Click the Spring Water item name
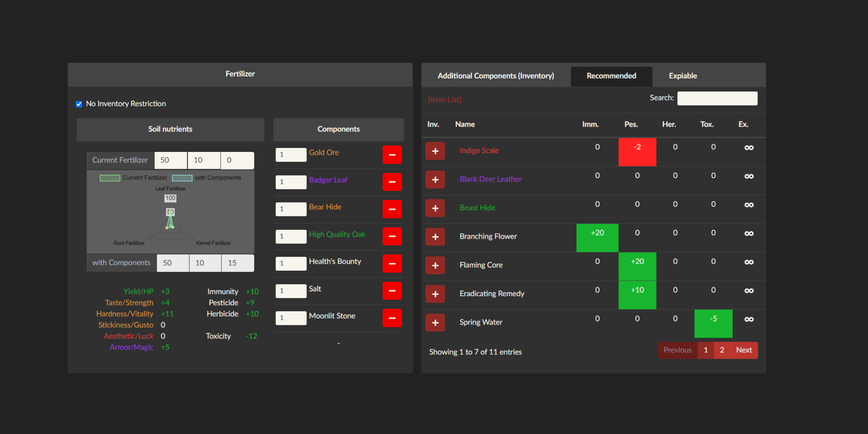Image resolution: width=868 pixels, height=434 pixels. (x=481, y=322)
